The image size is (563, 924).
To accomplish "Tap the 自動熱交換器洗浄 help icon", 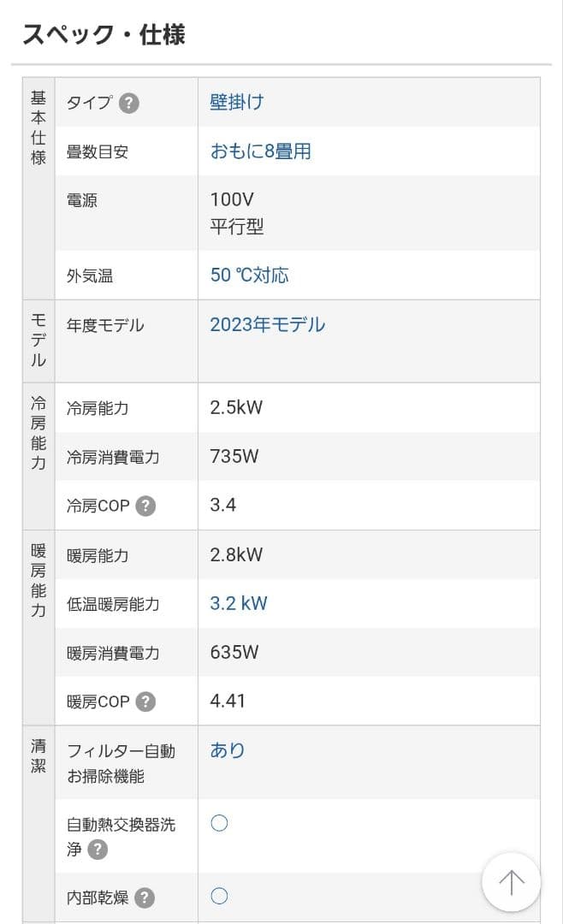I will pos(98,850).
